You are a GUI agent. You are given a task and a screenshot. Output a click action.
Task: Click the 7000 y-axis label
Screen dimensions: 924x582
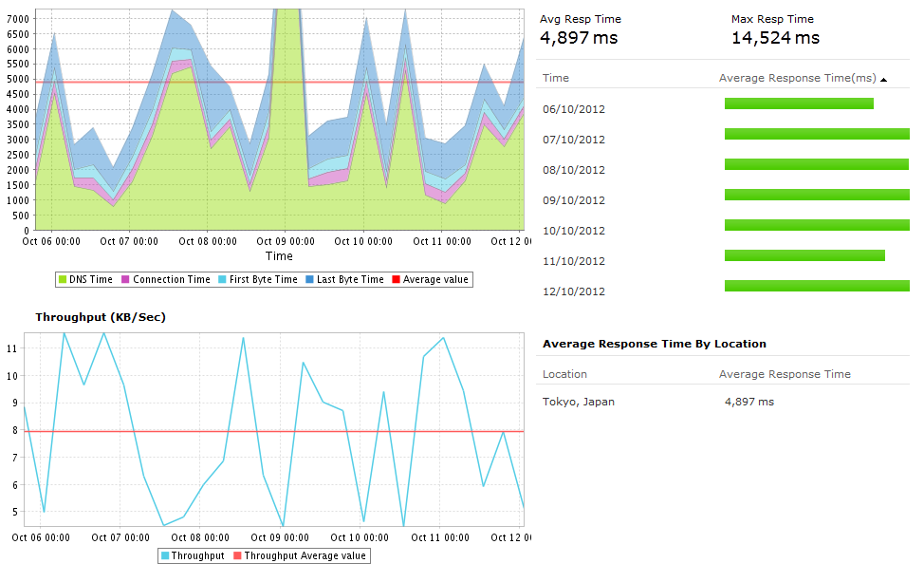18,19
